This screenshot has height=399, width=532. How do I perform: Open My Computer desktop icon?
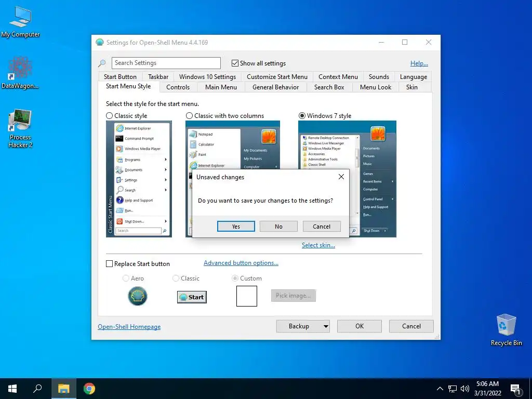pos(20,22)
